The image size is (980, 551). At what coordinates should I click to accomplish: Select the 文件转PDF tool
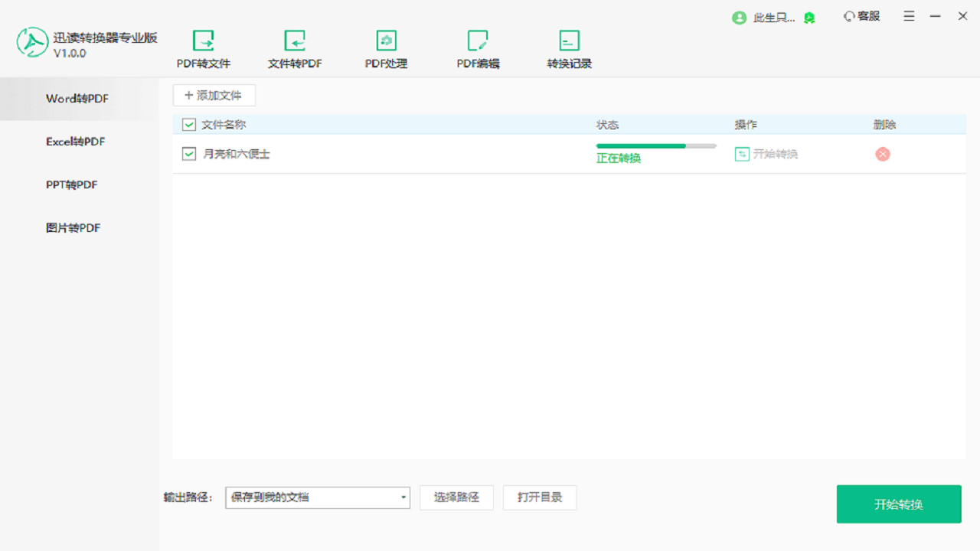point(294,47)
